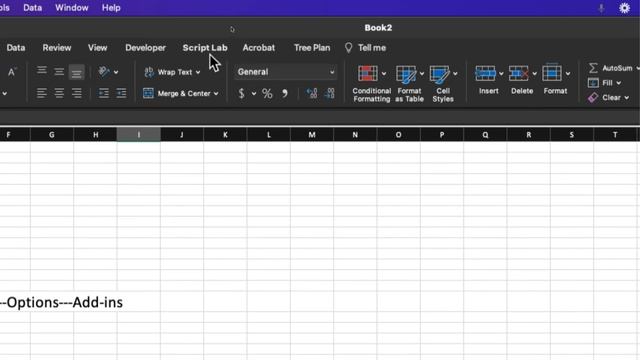Click the align text left icon

coord(42,93)
